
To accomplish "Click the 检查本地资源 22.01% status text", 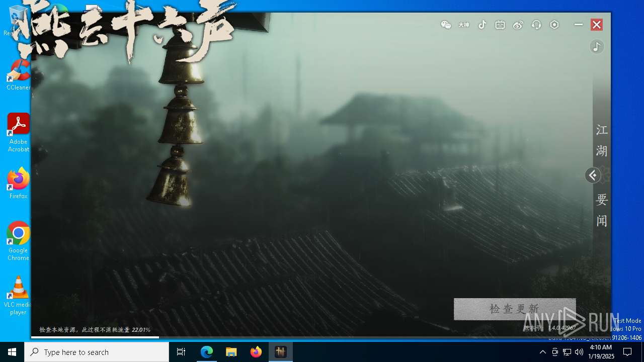I will (x=95, y=330).
